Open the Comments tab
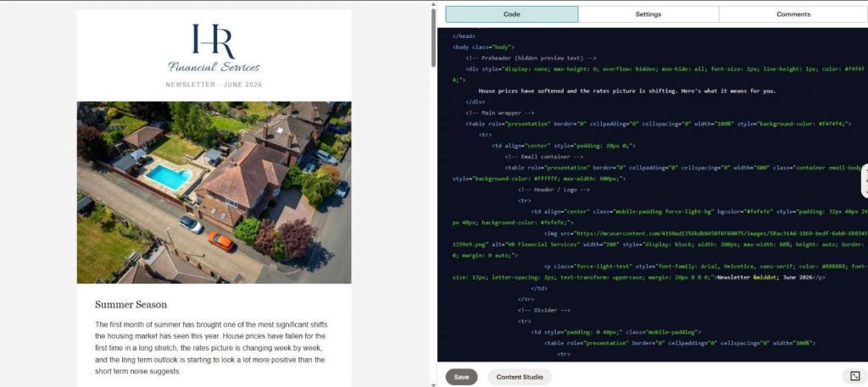Viewport: 868px width, 387px height. [793, 14]
